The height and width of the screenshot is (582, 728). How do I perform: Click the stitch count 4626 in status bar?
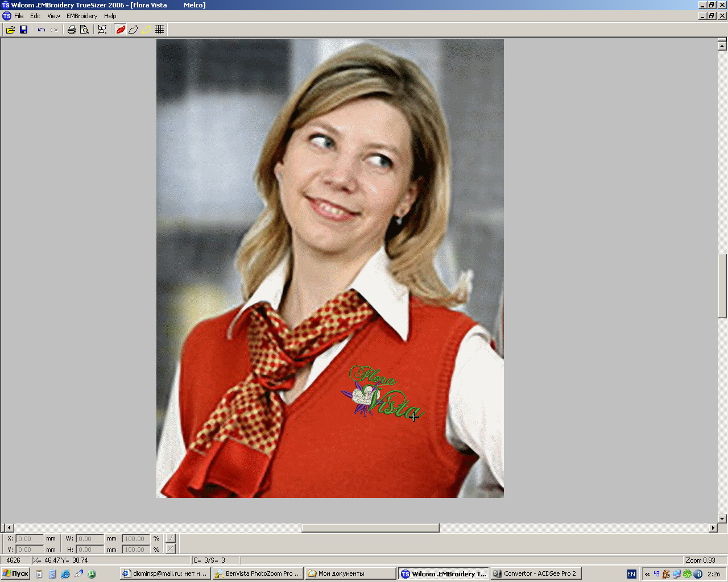click(14, 560)
